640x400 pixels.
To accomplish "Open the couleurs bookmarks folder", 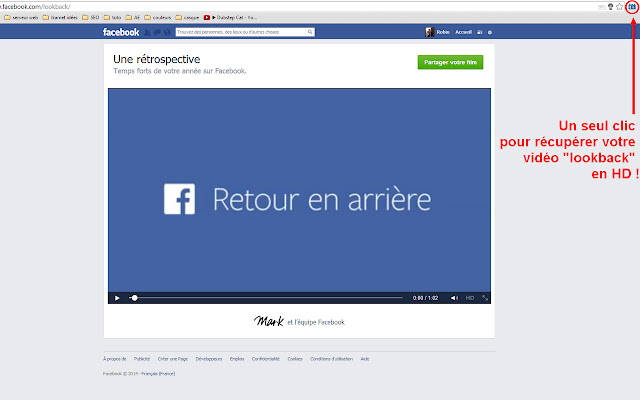I will tap(158, 18).
